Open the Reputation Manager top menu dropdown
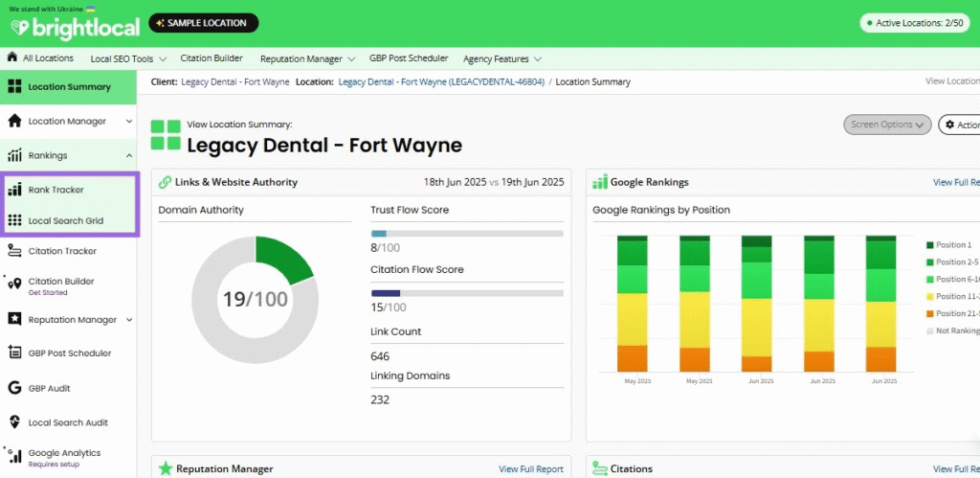 pyautogui.click(x=307, y=58)
